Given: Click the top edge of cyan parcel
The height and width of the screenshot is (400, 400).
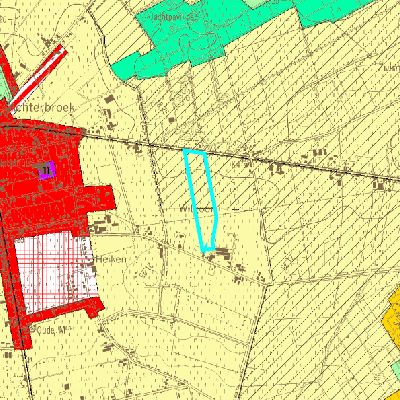Looking at the screenshot, I should coord(194,152).
